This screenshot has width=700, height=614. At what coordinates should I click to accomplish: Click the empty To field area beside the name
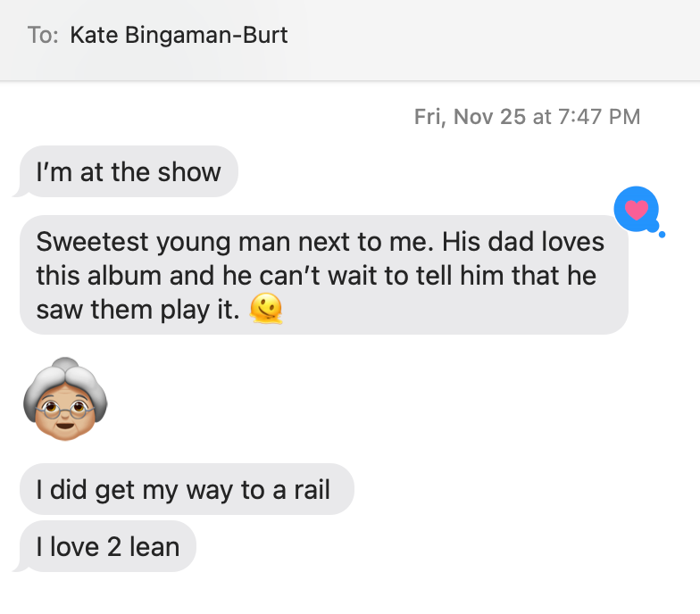coord(491,36)
